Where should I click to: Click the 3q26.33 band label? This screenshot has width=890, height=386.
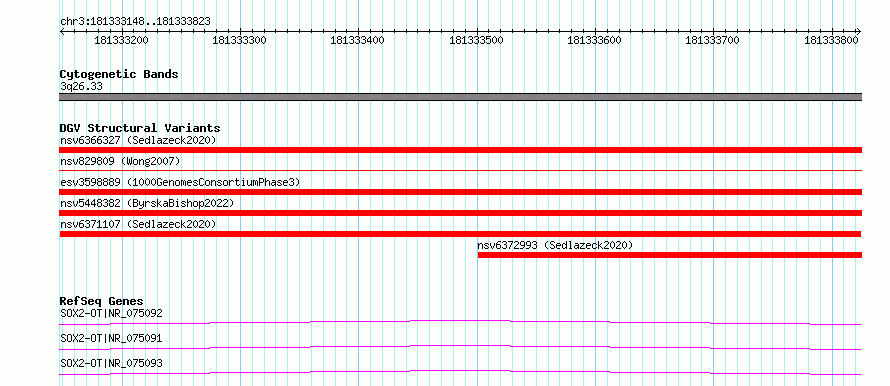coord(81,87)
